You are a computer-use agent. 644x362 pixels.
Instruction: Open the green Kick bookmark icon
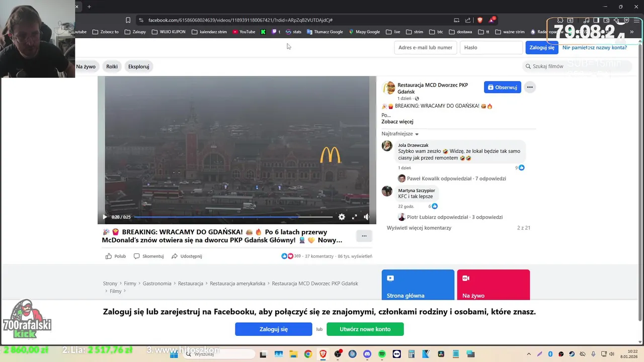click(x=263, y=32)
